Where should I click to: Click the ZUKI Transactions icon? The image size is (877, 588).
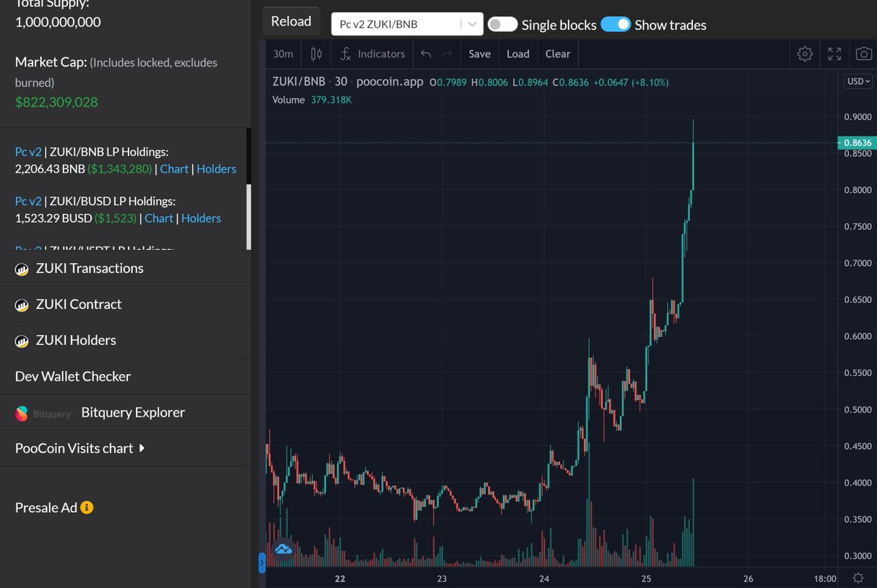(x=22, y=269)
